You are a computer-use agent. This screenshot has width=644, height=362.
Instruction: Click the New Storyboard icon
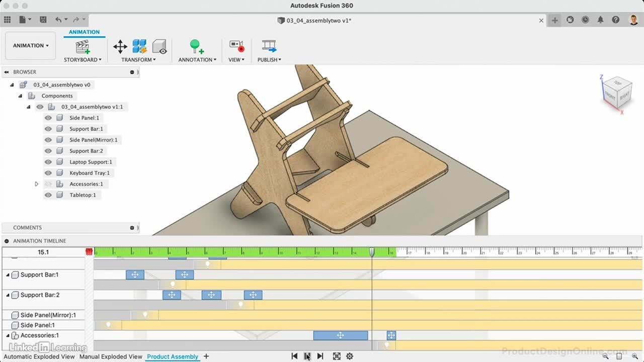[x=83, y=47]
